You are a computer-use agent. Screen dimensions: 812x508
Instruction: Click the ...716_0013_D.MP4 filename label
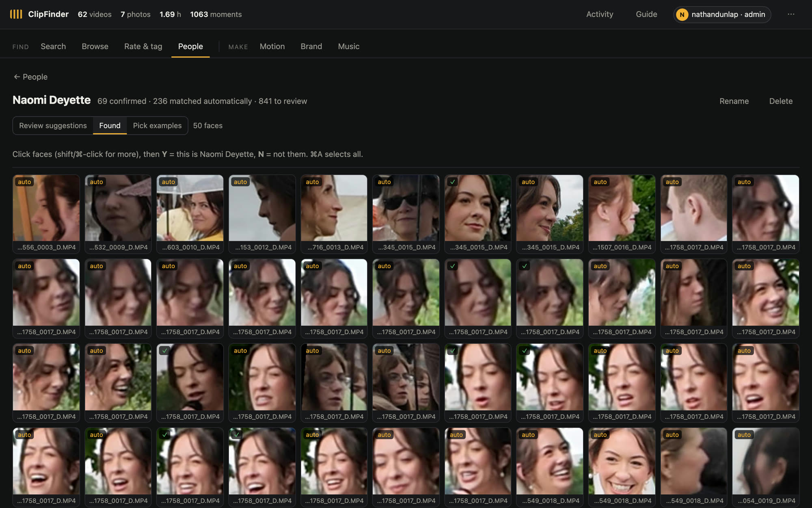pyautogui.click(x=334, y=247)
